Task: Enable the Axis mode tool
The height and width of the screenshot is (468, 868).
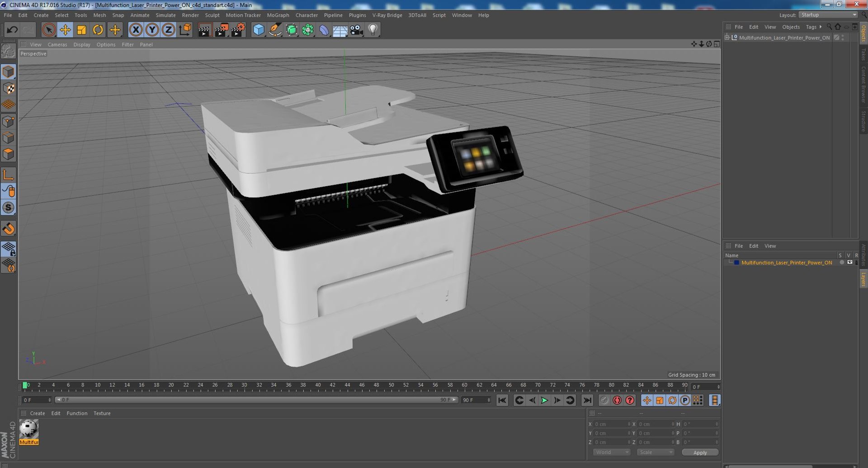Action: coord(9,175)
